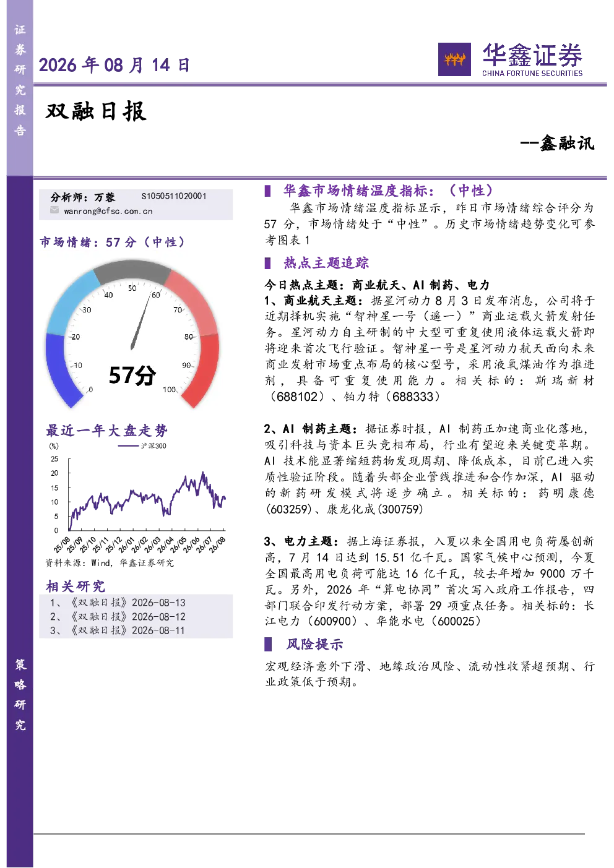Click the stock code 斯瑞新材（688102）
The image size is (614, 868).
coord(430,389)
